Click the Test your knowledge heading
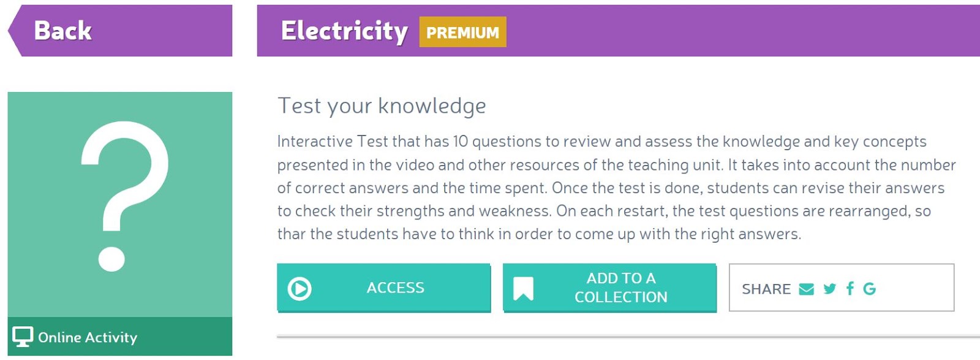The height and width of the screenshot is (360, 980). click(x=382, y=105)
